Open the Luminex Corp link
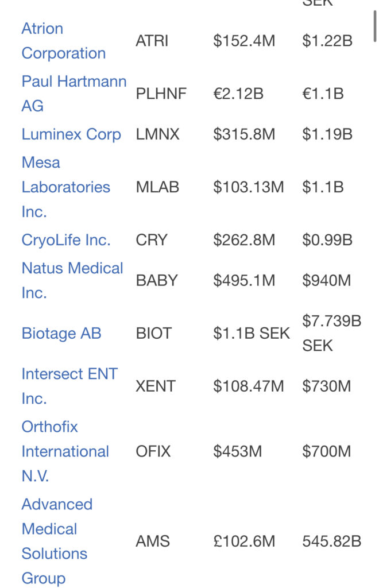 [71, 134]
